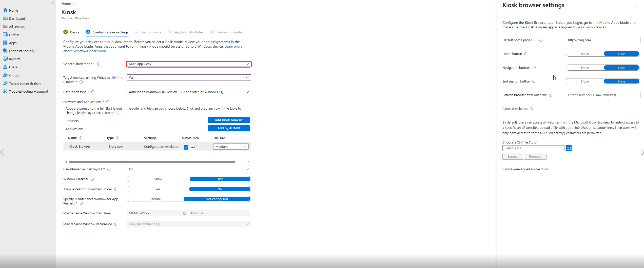This screenshot has width=644, height=268.
Task: Open the Users section
Action: (x=13, y=67)
